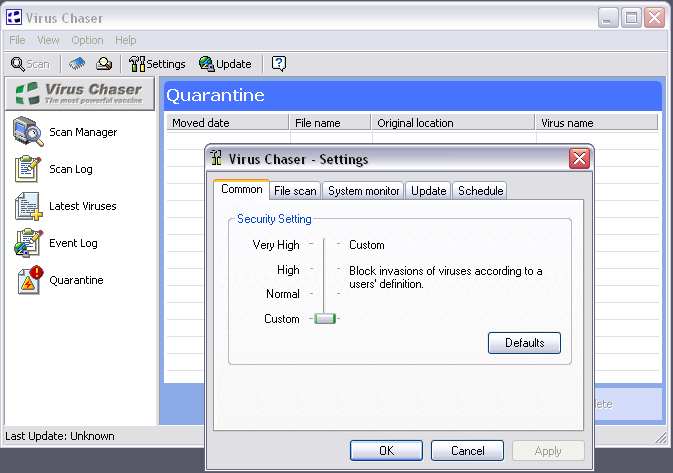This screenshot has height=473, width=673.
Task: Close the Settings dialog
Action: (579, 159)
